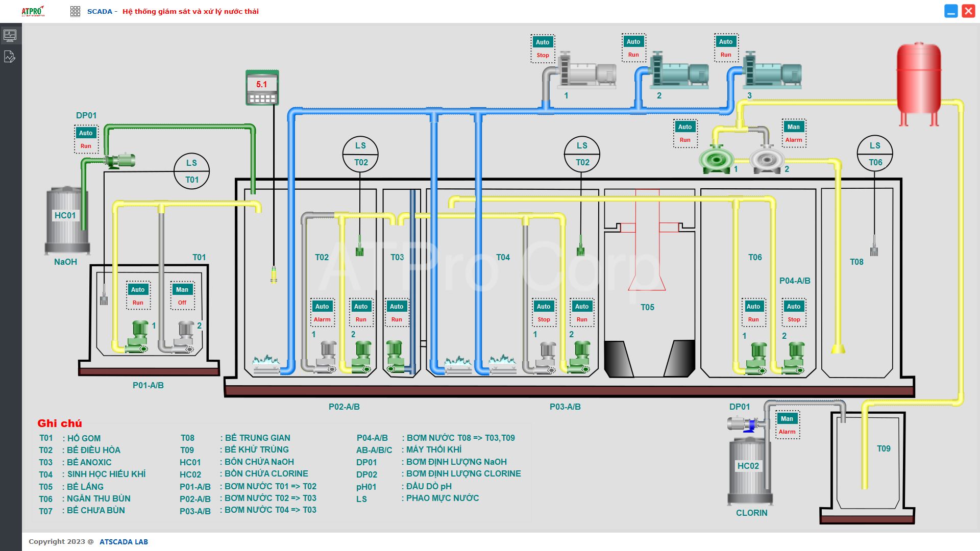Click the DP01 dosing pump near NaOH
The image size is (980, 551).
pos(120,161)
